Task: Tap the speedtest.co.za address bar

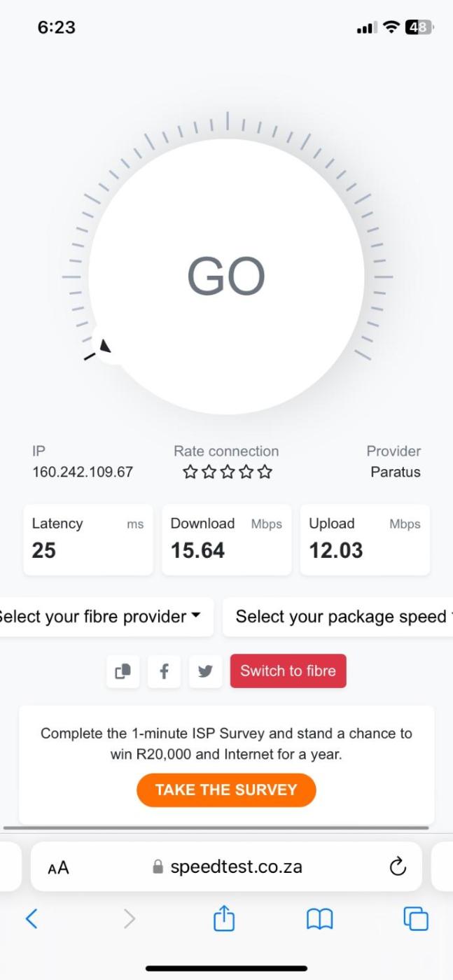Action: (x=227, y=867)
